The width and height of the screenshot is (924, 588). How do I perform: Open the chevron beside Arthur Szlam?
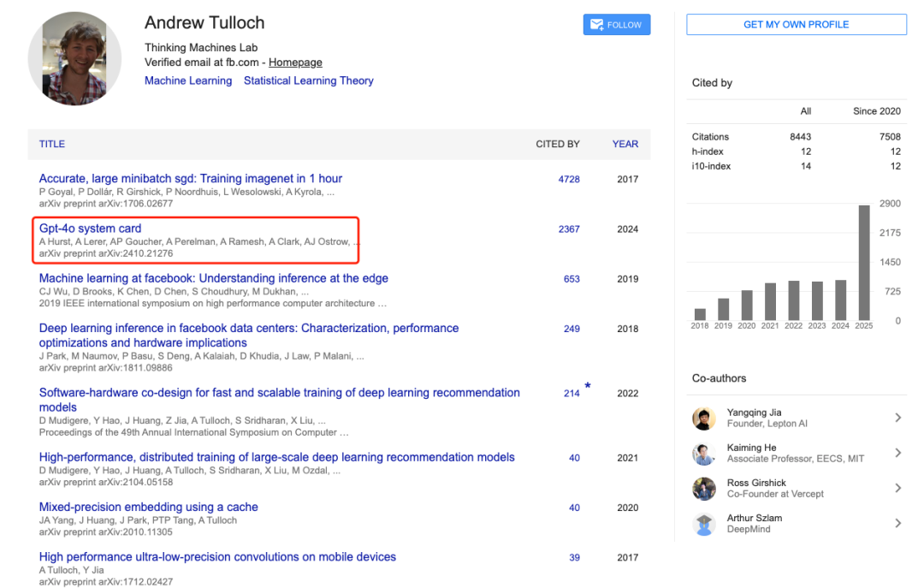pyautogui.click(x=897, y=523)
